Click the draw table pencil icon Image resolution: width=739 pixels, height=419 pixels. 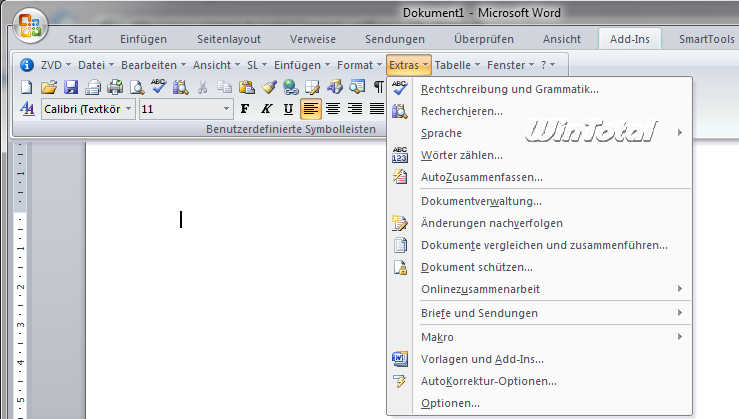pos(312,87)
